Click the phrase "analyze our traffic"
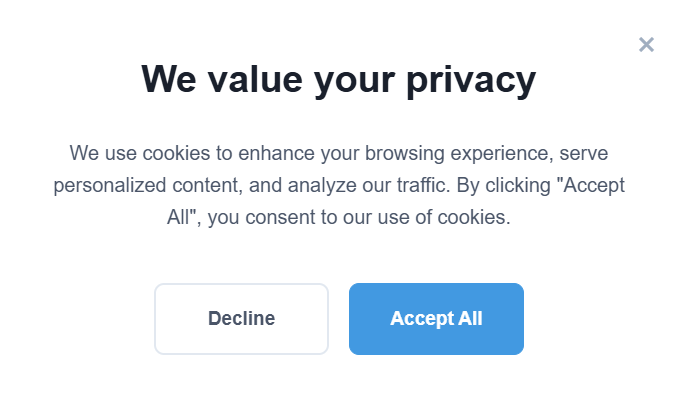Screen dimensions: 693x406 pyautogui.click(x=368, y=186)
